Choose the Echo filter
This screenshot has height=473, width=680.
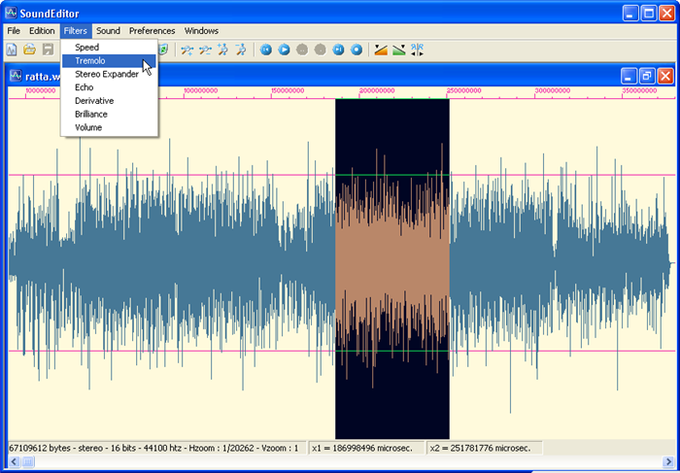pos(109,87)
